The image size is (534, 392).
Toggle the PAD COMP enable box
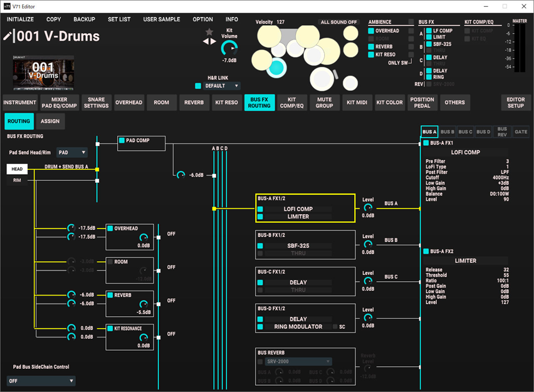(x=122, y=141)
